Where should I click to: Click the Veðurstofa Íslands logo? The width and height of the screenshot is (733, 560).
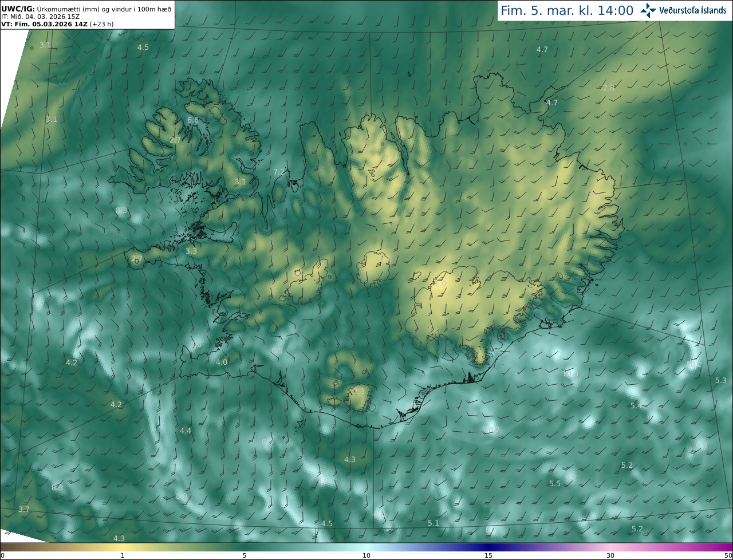[x=683, y=10]
